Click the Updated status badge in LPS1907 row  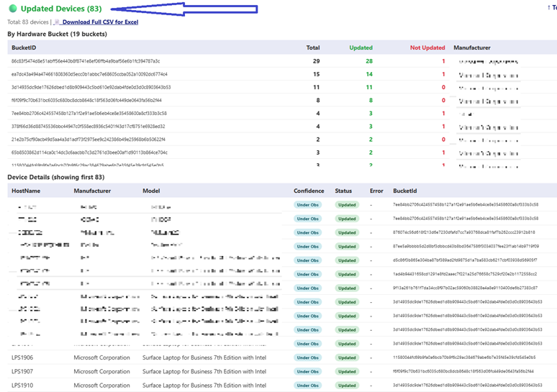(x=347, y=371)
